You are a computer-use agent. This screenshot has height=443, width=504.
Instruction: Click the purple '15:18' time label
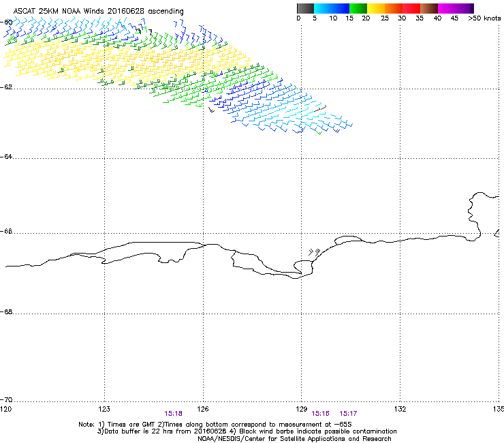pyautogui.click(x=173, y=414)
